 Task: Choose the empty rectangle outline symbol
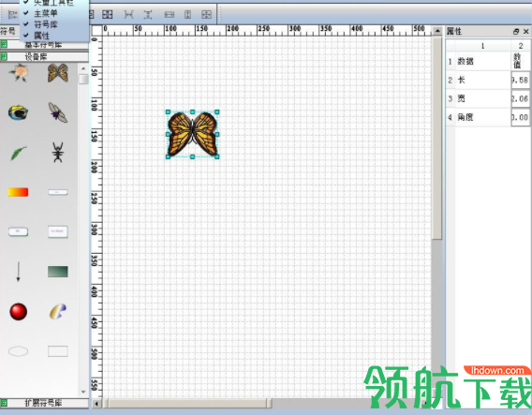(58, 351)
